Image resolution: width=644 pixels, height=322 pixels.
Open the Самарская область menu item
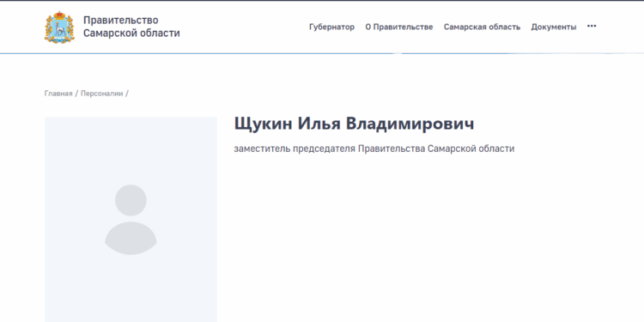click(x=483, y=27)
